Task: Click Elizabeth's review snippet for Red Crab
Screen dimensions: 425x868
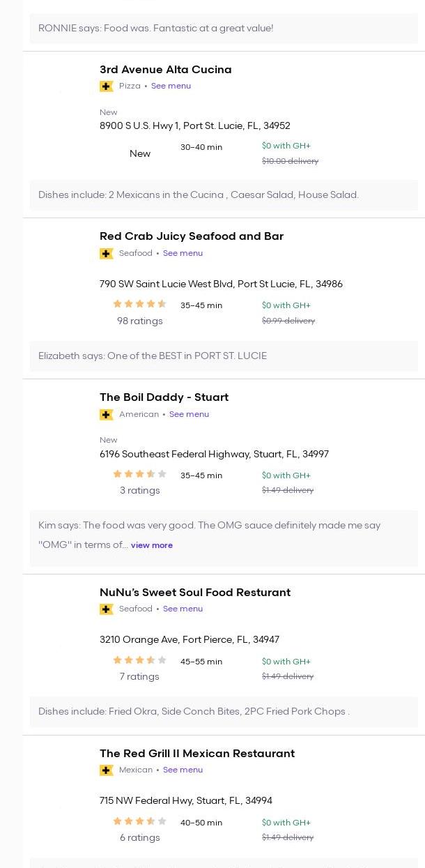Action: pyautogui.click(x=153, y=356)
